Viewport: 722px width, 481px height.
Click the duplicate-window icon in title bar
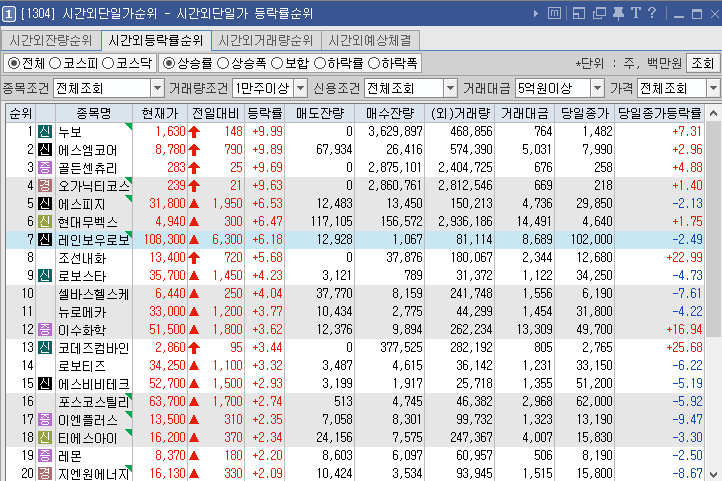pos(599,13)
